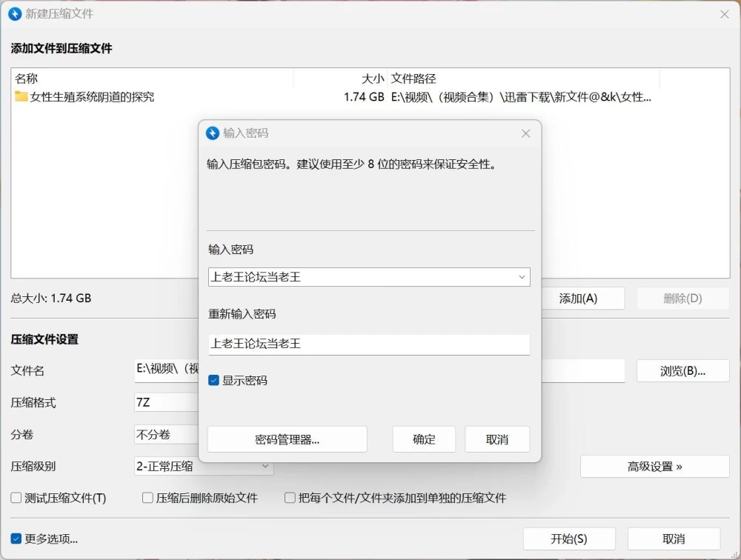741x560 pixels.
Task: Open the 分卷 不分卷 dropdown
Action: (x=166, y=434)
